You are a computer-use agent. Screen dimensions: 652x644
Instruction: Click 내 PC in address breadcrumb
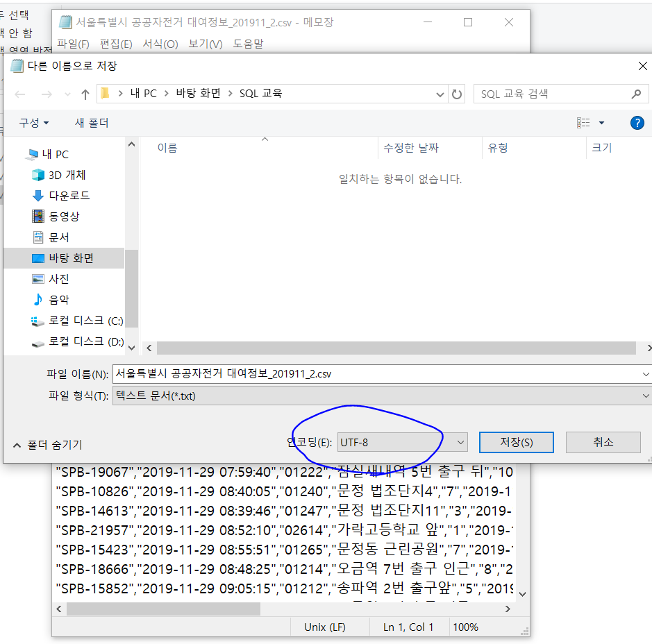144,94
